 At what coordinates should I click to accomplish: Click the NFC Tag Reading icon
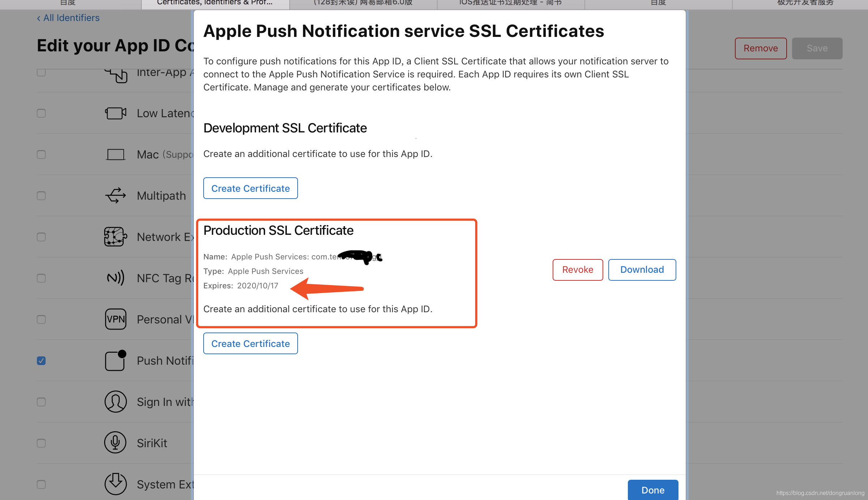(x=115, y=278)
